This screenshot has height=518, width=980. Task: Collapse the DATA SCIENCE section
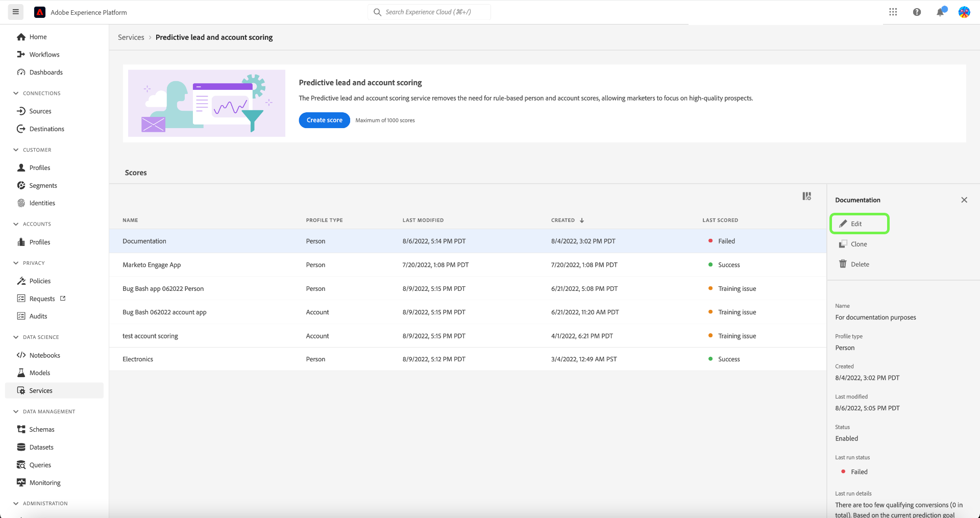tap(16, 337)
